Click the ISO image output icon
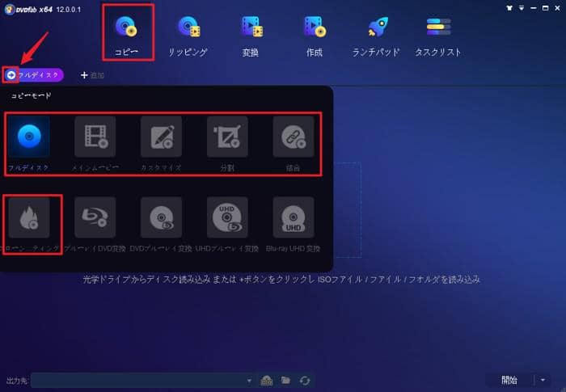This screenshot has width=566, height=392. pos(267,381)
